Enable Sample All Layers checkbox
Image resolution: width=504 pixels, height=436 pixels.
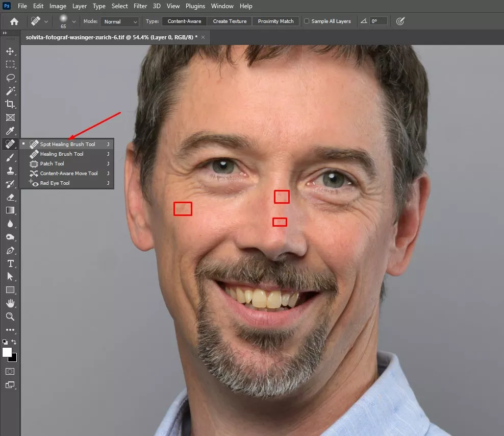click(307, 21)
